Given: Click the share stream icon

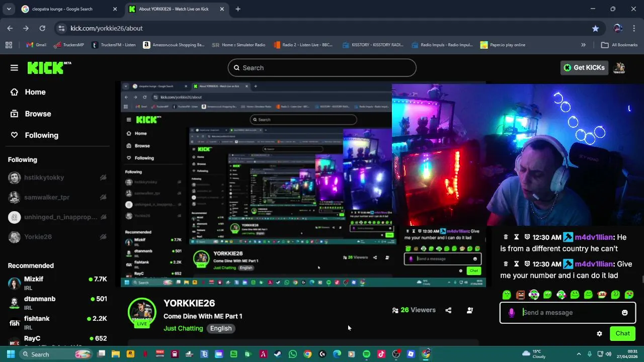Looking at the screenshot, I should [x=448, y=310].
